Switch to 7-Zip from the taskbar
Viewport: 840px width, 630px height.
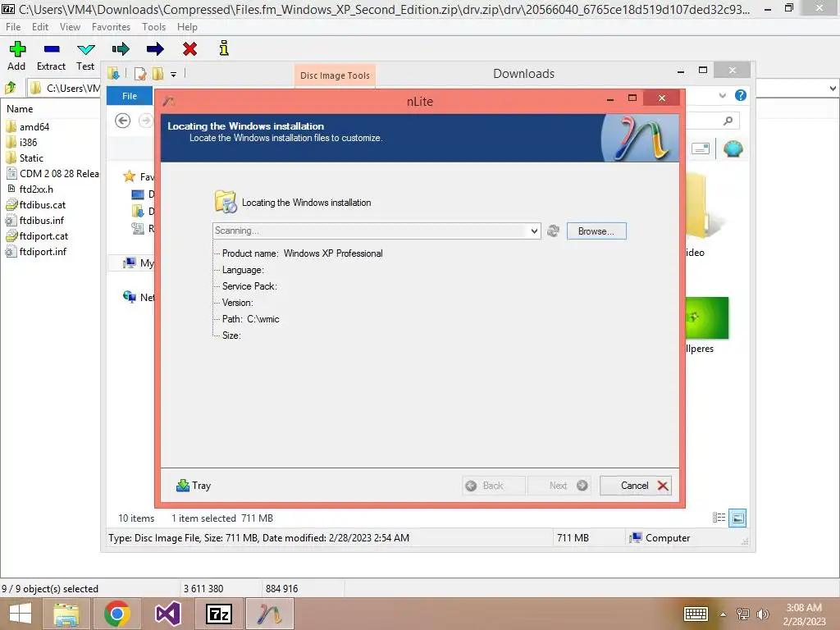pyautogui.click(x=219, y=614)
